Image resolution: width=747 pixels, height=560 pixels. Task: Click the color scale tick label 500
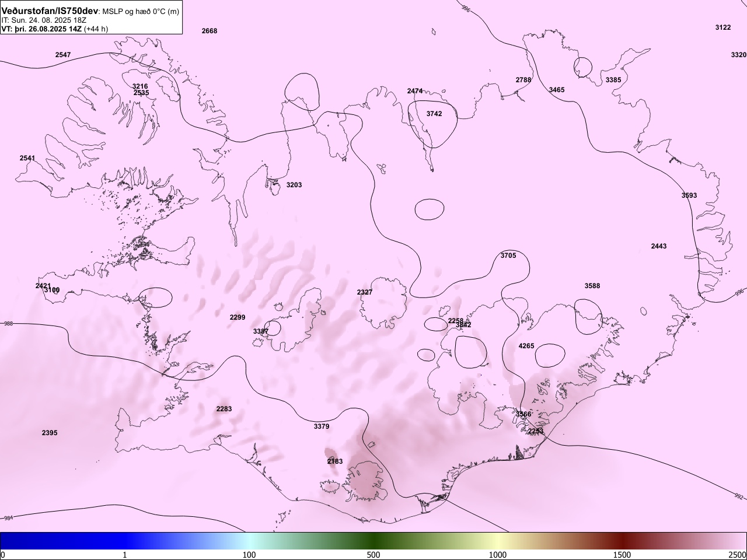373,555
